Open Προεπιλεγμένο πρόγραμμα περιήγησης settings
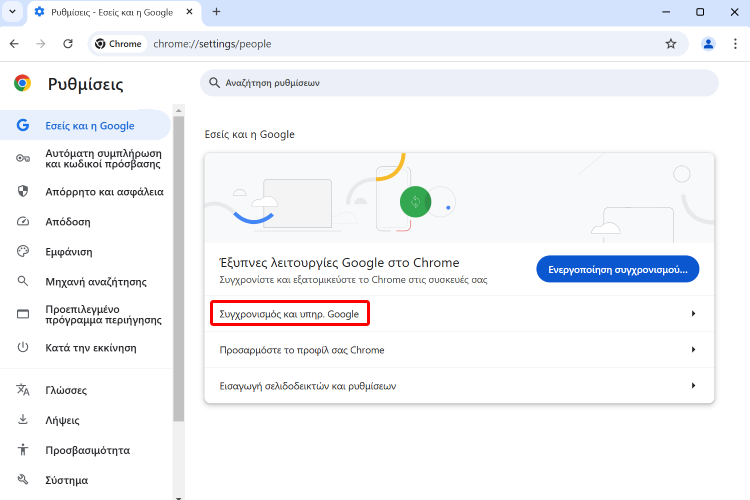Image resolution: width=750 pixels, height=500 pixels. (86, 314)
